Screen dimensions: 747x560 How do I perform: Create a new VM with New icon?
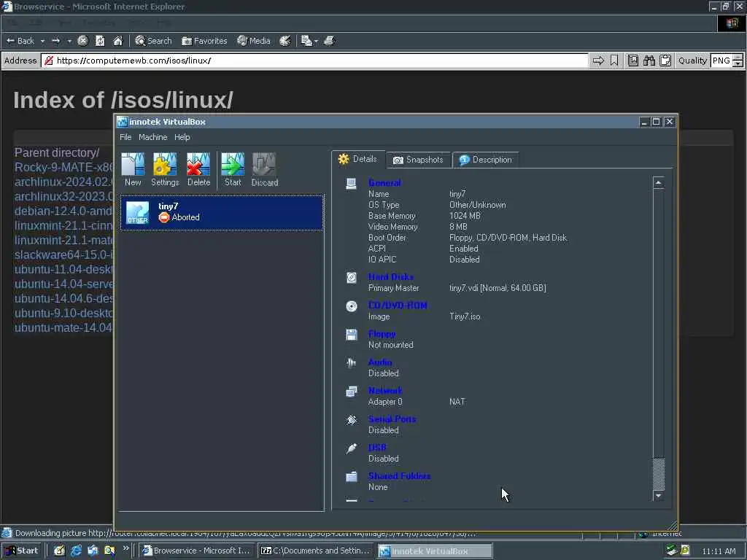[x=133, y=169]
